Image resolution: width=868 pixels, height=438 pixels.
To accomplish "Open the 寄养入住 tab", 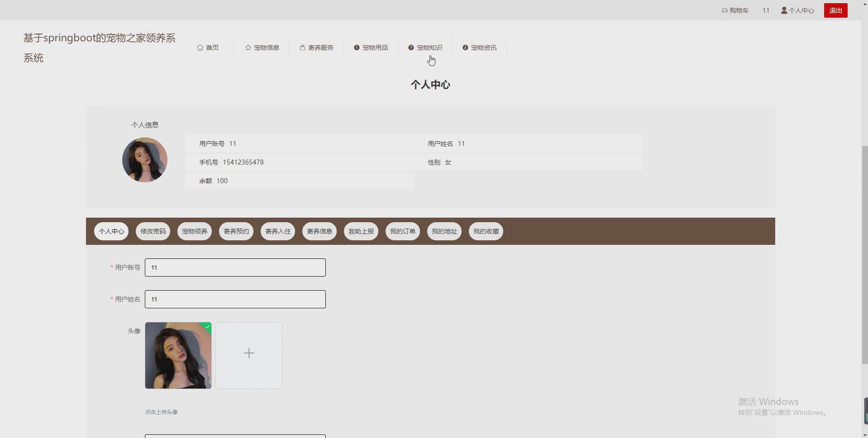I will pos(278,231).
